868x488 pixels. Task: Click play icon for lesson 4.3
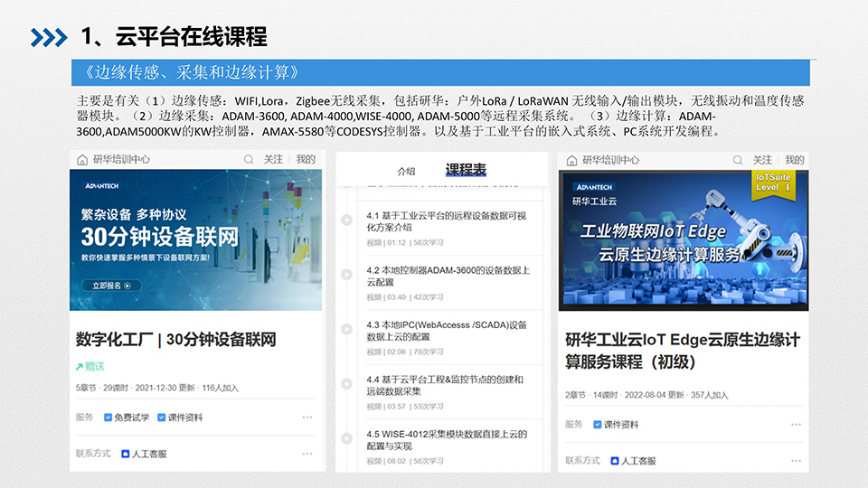(x=346, y=329)
